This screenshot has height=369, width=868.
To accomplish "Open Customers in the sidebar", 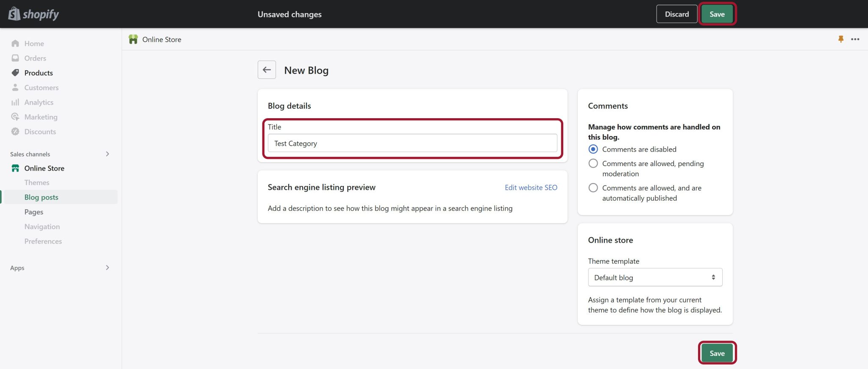I will click(42, 87).
